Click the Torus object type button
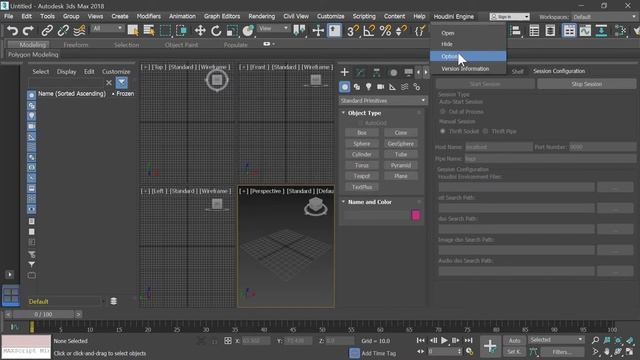The width and height of the screenshot is (640, 360). point(362,165)
